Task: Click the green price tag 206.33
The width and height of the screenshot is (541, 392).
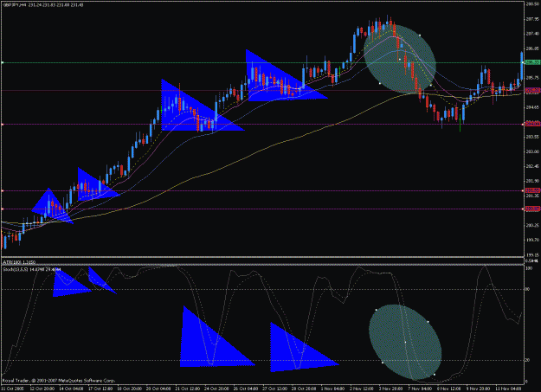Action: point(532,62)
